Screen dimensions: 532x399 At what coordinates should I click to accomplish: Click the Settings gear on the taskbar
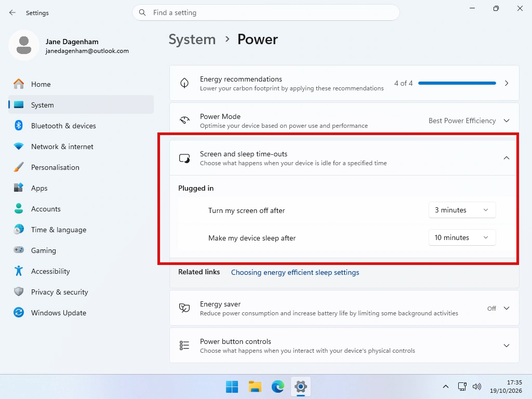point(301,387)
